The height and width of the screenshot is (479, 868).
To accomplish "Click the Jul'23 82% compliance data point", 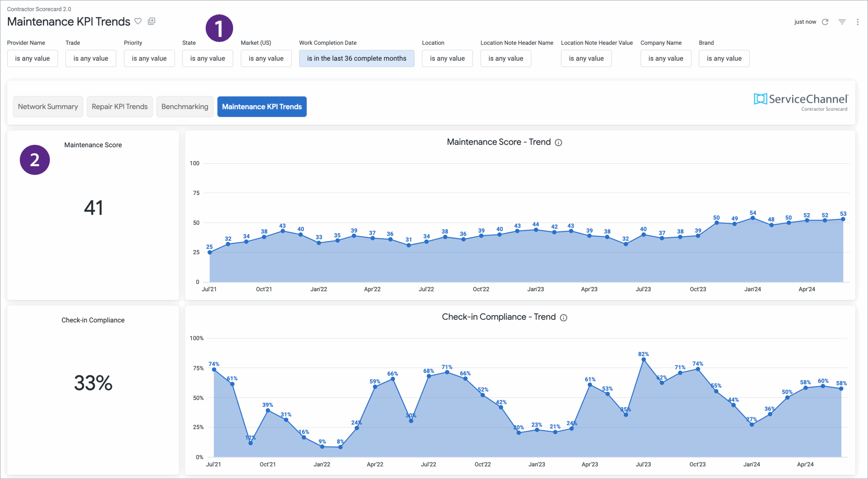I will point(644,360).
